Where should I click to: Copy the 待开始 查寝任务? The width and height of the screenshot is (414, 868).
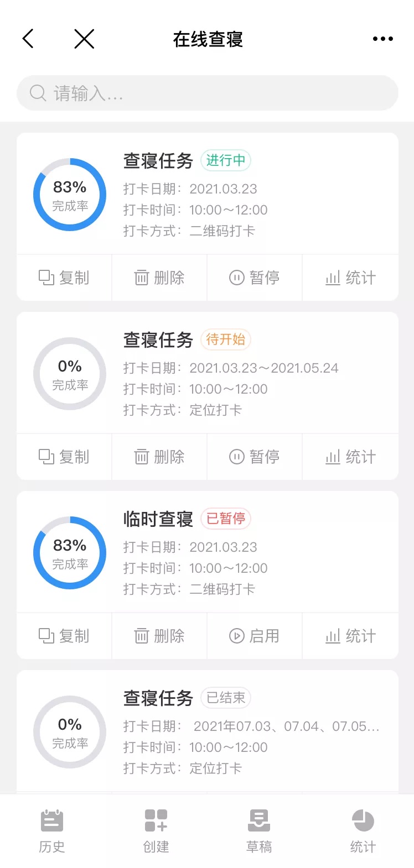[x=64, y=457]
